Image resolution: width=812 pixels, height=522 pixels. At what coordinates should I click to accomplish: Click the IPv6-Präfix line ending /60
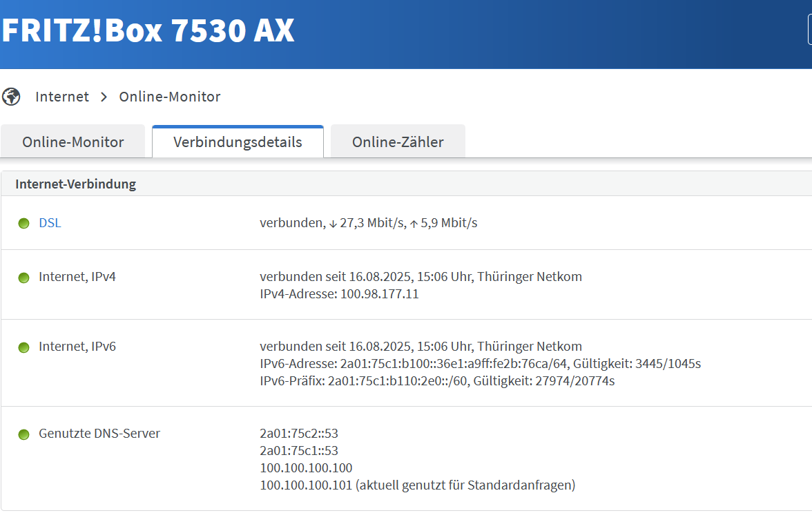tap(437, 380)
